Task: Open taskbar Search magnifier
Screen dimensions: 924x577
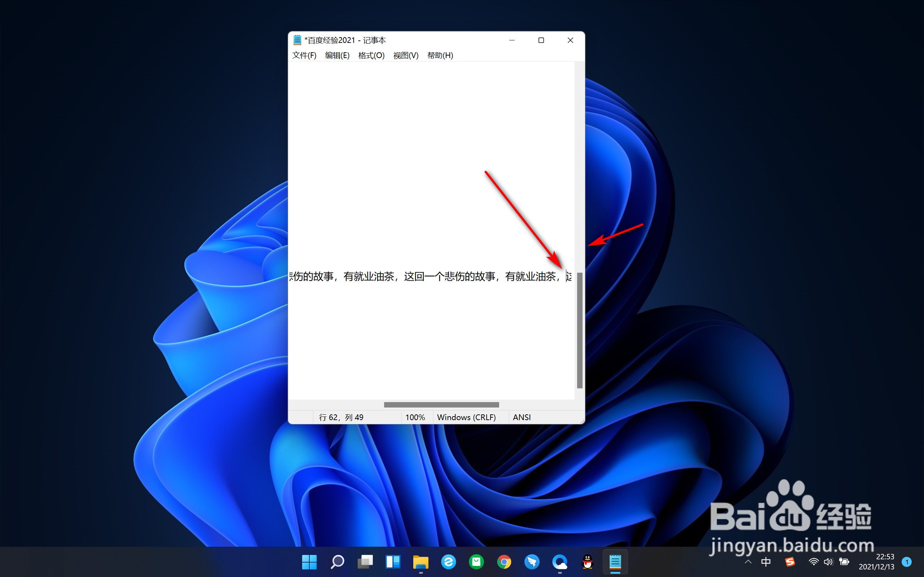Action: pos(337,562)
